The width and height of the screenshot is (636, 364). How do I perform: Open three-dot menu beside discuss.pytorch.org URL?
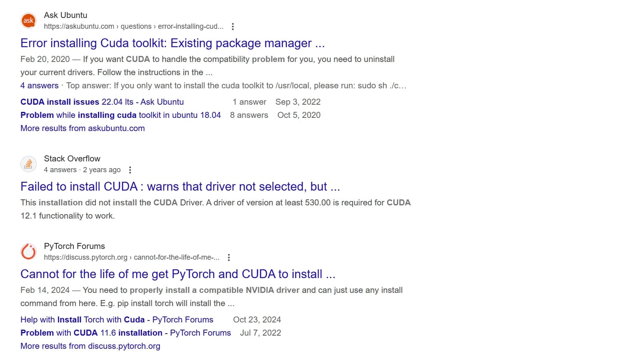[x=229, y=258]
